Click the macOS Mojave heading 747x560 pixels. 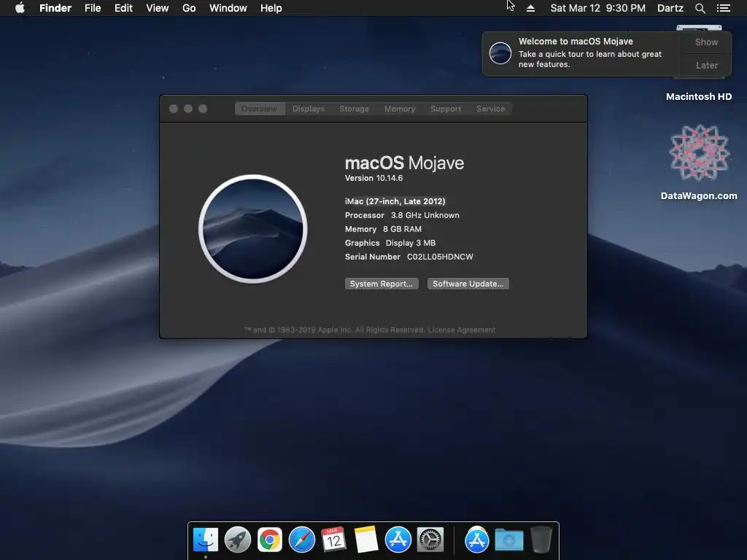(404, 163)
